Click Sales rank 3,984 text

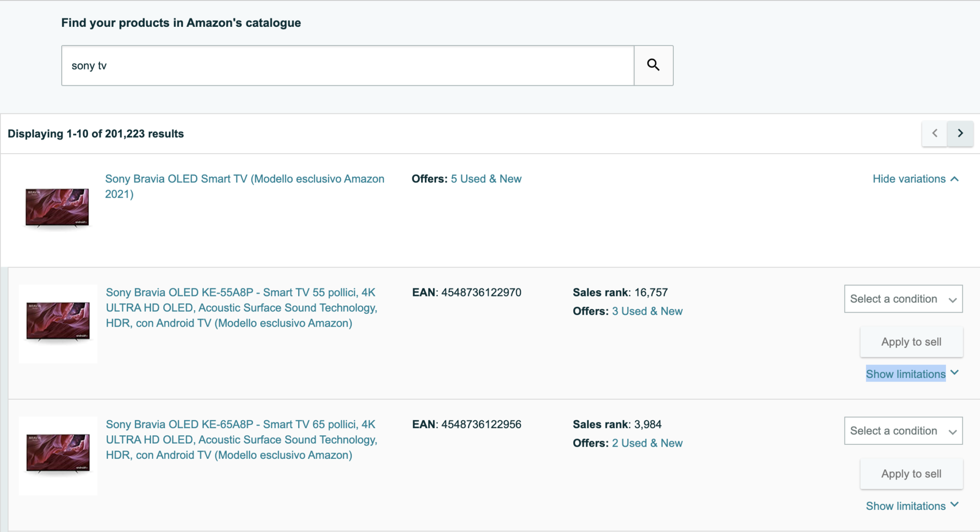click(617, 425)
